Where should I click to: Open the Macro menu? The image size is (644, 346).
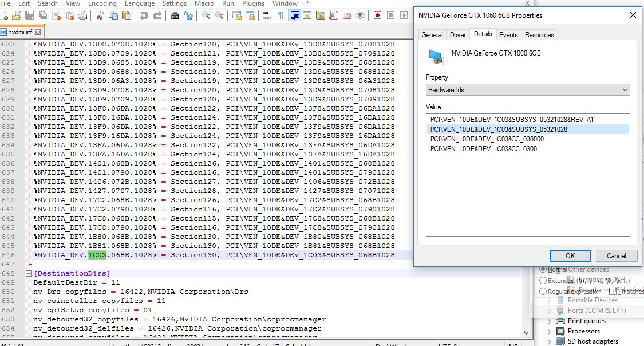pos(204,3)
